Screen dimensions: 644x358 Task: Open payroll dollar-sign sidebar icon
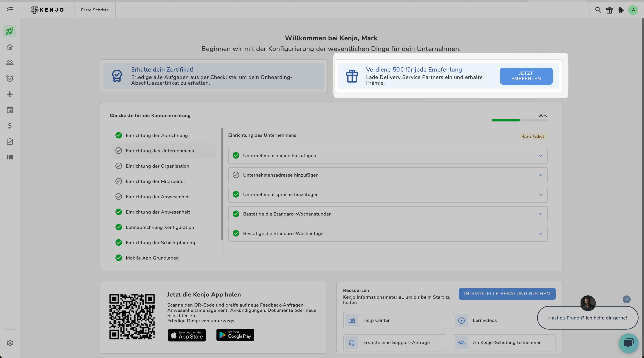(10, 126)
